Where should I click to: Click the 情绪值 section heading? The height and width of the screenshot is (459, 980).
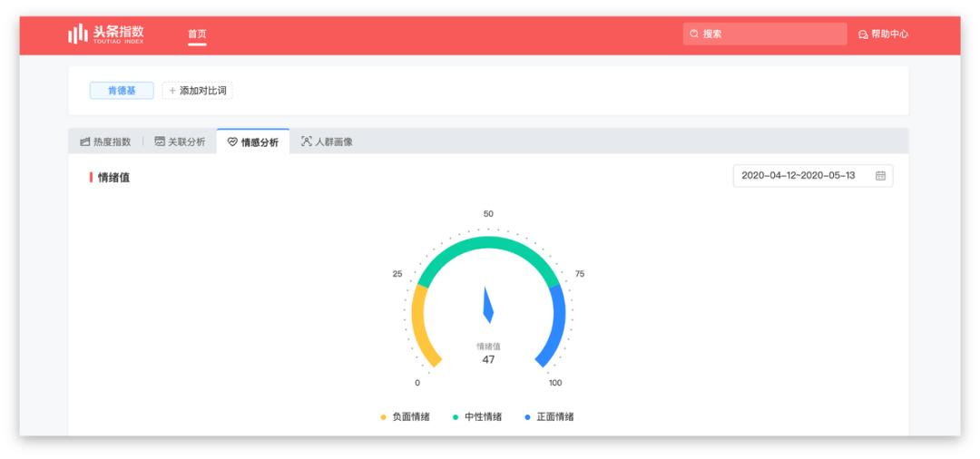[113, 178]
